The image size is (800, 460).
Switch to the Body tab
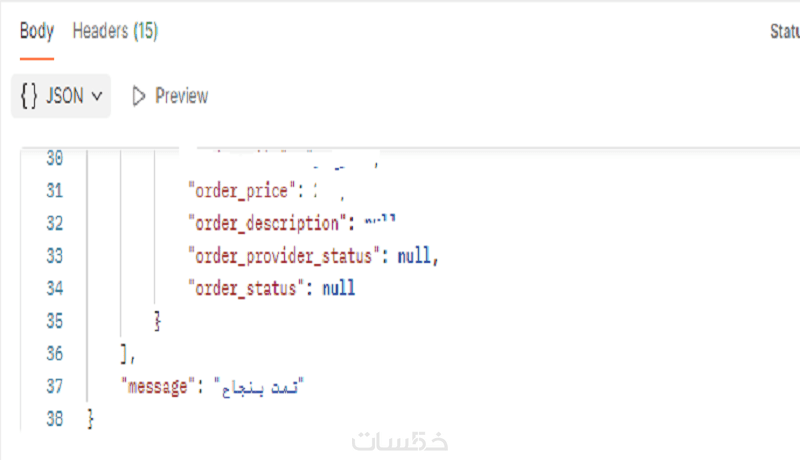coord(36,32)
